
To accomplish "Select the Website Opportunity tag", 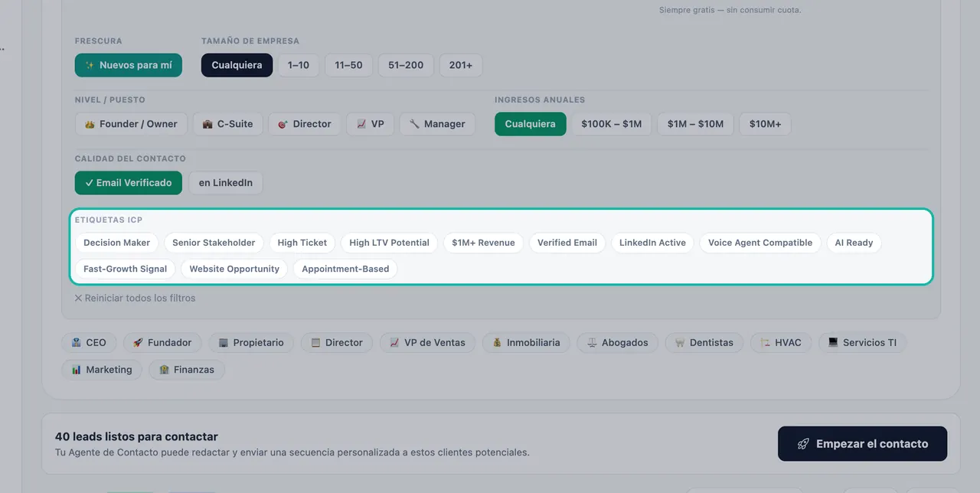I will (x=234, y=269).
